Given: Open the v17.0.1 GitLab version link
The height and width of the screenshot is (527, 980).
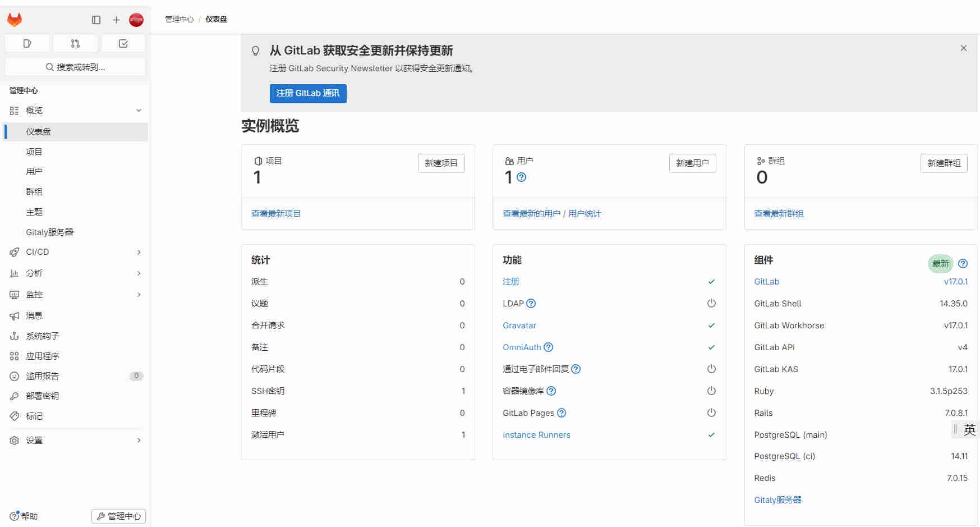Looking at the screenshot, I should tap(956, 282).
